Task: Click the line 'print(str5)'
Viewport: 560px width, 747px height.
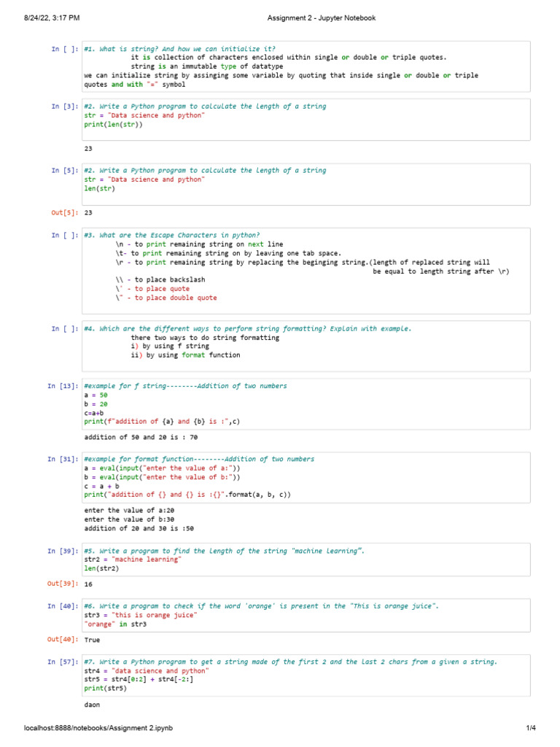Action: (x=105, y=689)
